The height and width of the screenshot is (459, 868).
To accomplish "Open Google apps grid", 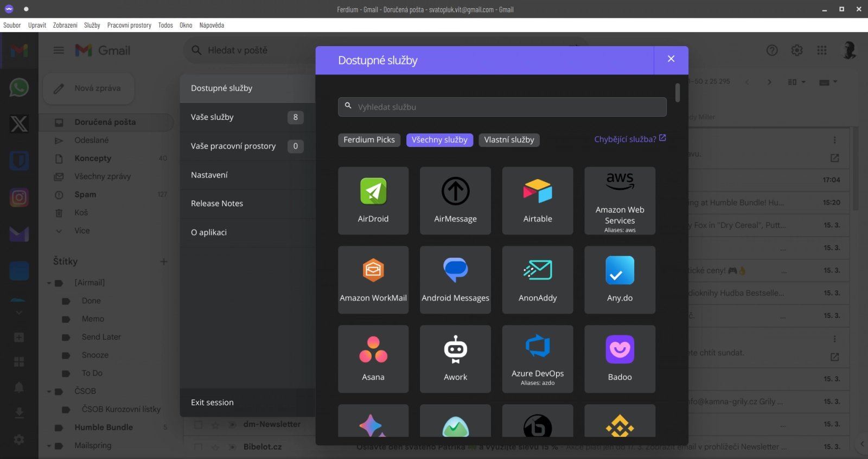I will coord(822,50).
